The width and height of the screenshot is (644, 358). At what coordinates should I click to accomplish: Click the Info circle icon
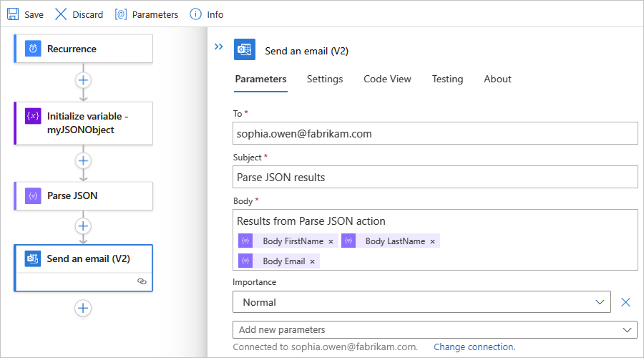[195, 14]
